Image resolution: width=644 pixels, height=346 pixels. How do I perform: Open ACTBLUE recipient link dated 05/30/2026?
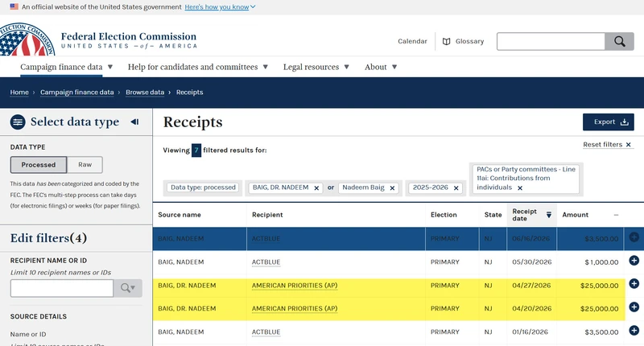pos(266,262)
